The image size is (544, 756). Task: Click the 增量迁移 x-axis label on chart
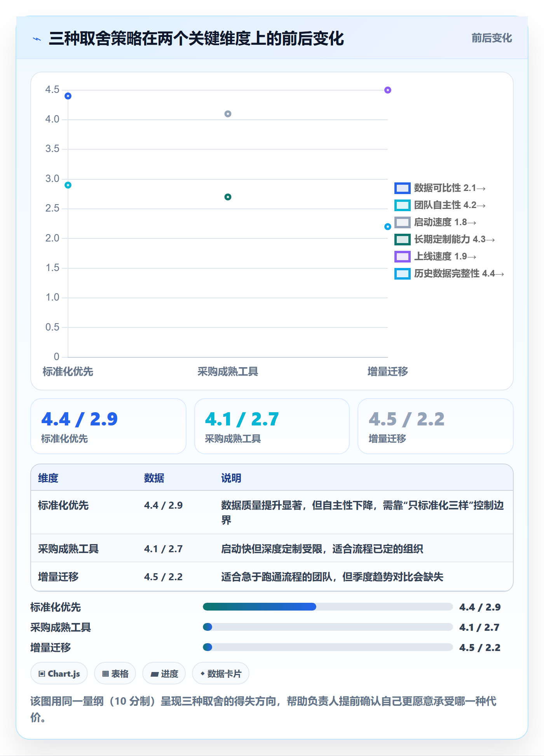point(388,372)
